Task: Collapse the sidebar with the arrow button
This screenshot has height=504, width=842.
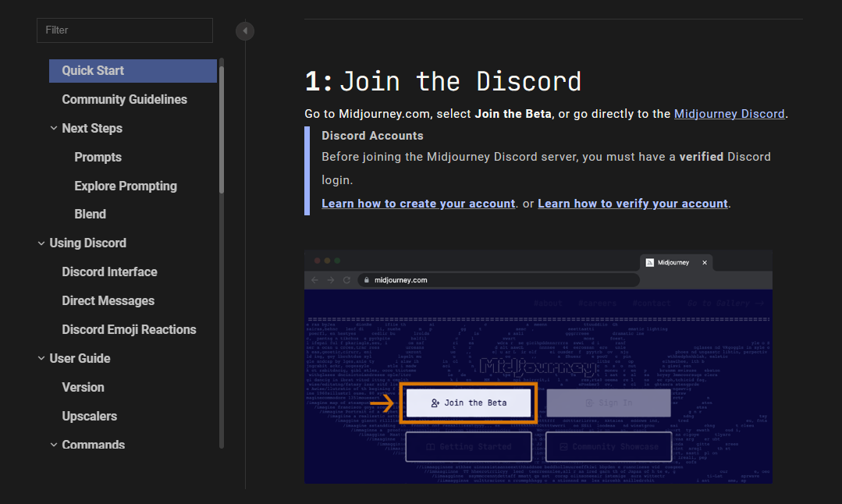Action: pyautogui.click(x=245, y=30)
